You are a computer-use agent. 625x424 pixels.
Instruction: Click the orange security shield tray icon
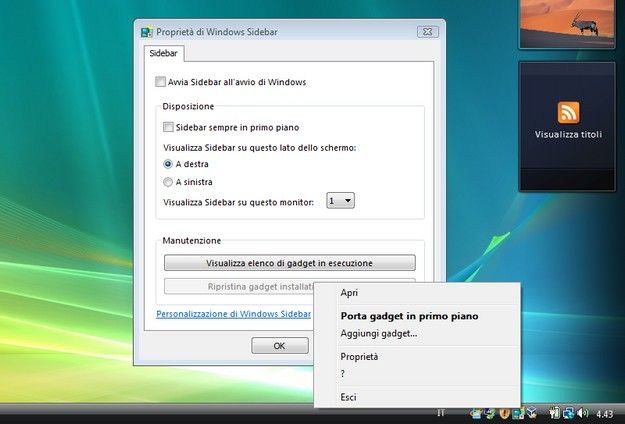pyautogui.click(x=505, y=414)
